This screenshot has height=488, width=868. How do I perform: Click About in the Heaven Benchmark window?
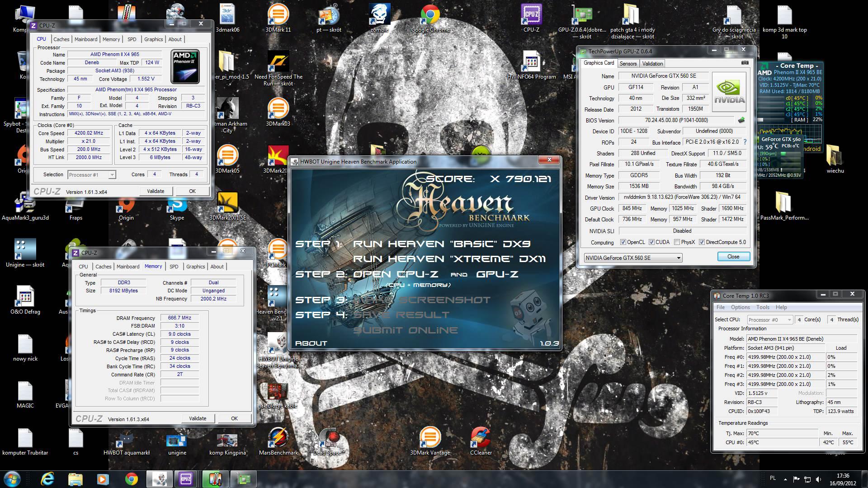[x=311, y=343]
